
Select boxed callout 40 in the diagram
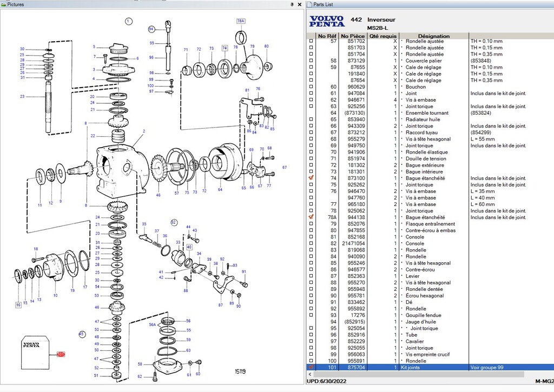click(189, 247)
